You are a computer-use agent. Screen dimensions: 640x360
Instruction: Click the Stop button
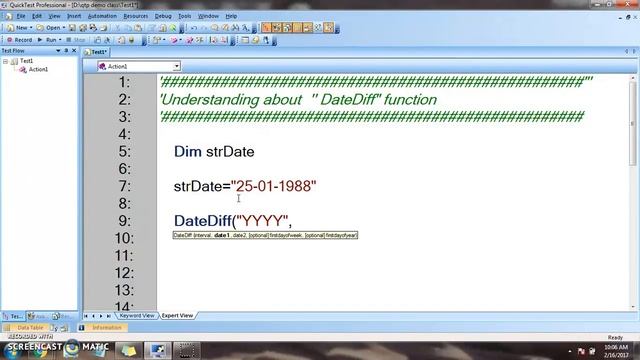coord(76,40)
